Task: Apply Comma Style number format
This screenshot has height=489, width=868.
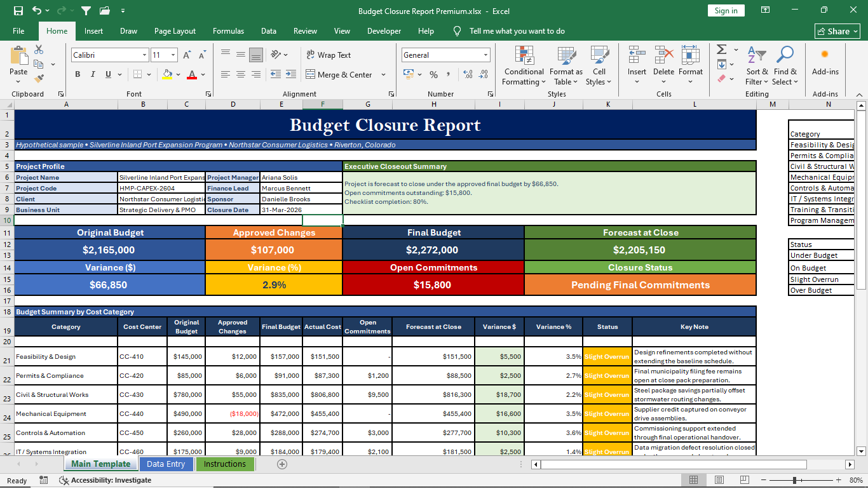Action: (448, 74)
